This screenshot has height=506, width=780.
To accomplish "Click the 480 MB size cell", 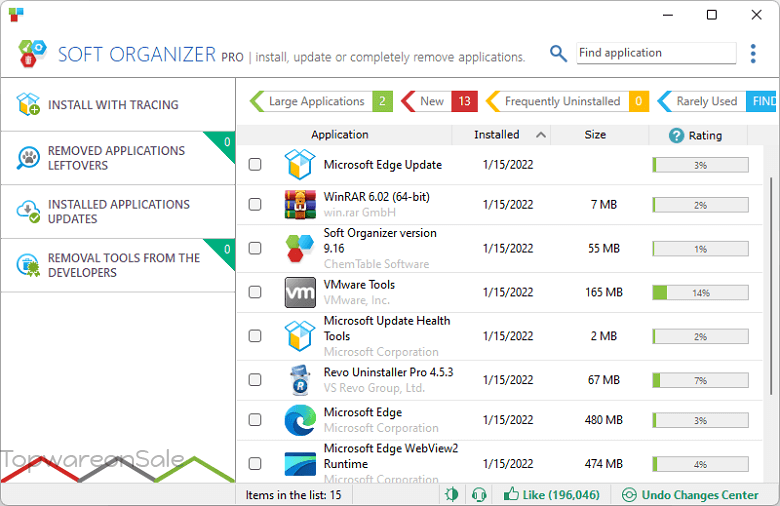I will (603, 420).
